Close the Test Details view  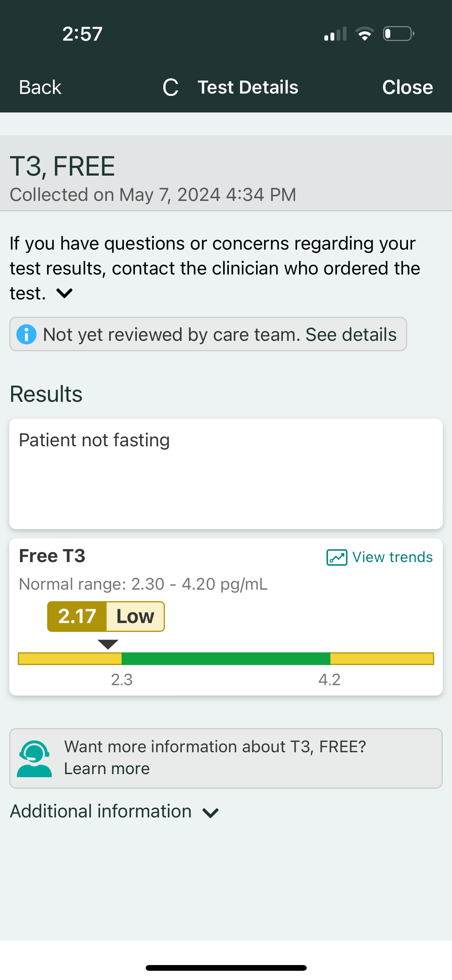coord(407,87)
